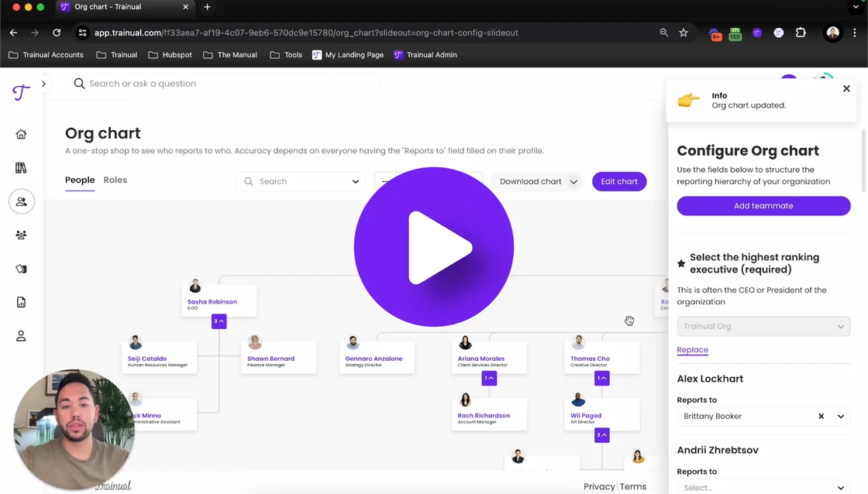Viewport: 868px width, 494px height.
Task: Collapse Thomas Cho's 1 report
Action: [601, 378]
